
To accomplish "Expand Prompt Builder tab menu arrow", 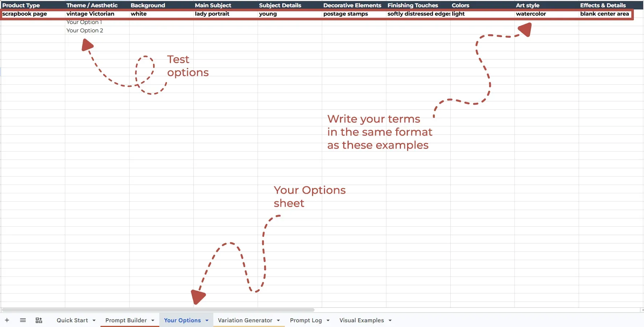I will tap(153, 320).
